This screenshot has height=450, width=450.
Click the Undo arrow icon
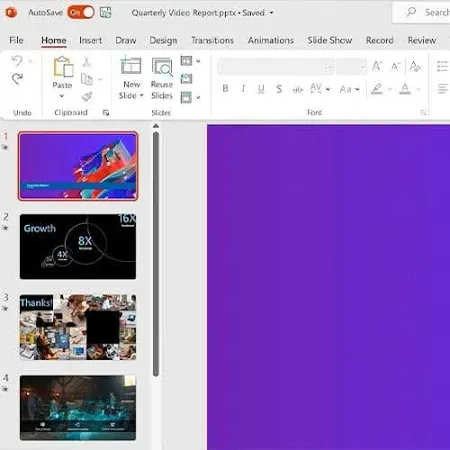[x=17, y=61]
